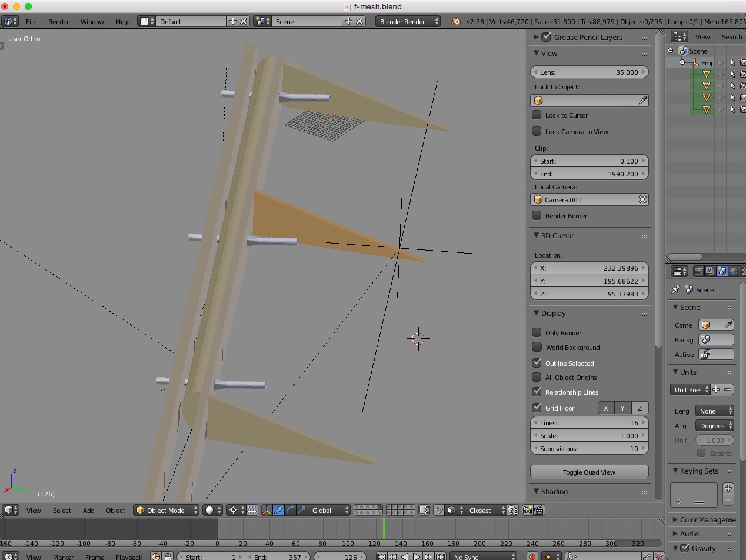
Task: Open the Render menu
Action: coord(58,21)
